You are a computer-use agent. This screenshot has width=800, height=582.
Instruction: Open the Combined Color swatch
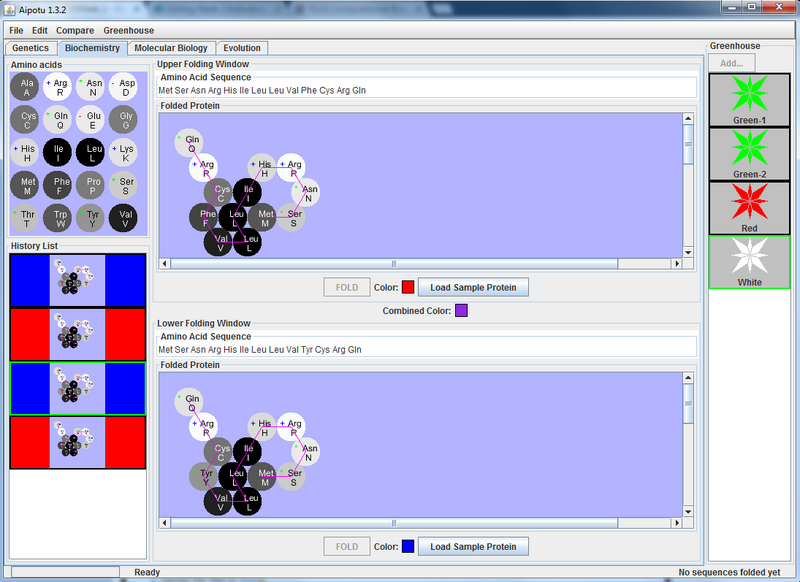pyautogui.click(x=460, y=311)
